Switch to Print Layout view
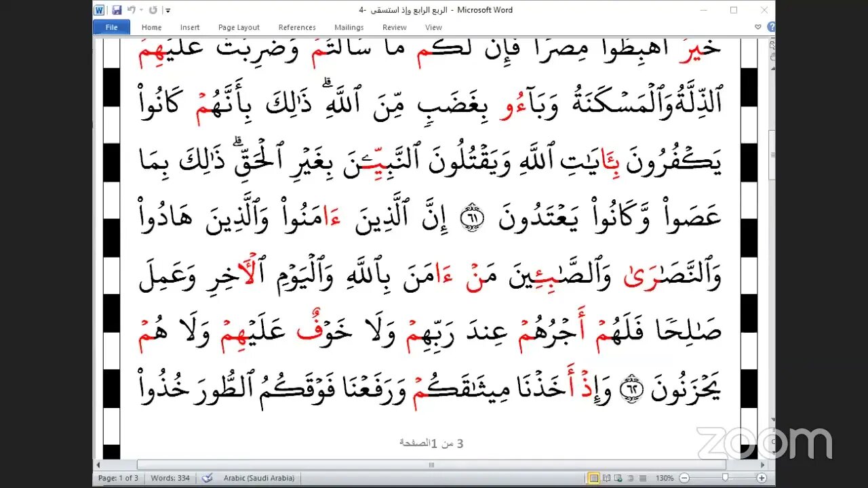 594,478
